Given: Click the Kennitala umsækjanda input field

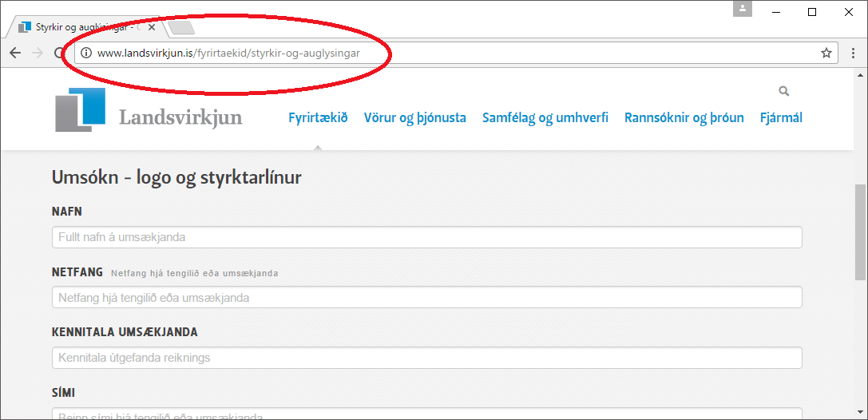Looking at the screenshot, I should click(426, 358).
